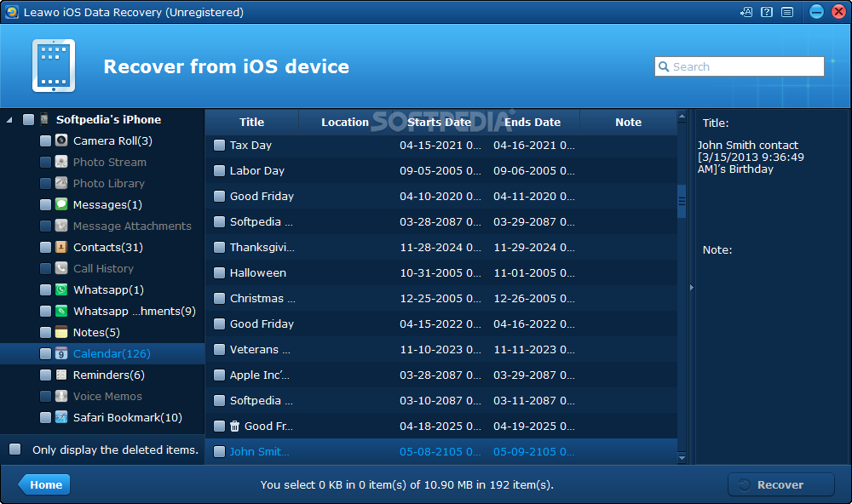Click the scrollbar down arrow
Viewport: 852px width, 504px height.
click(x=682, y=458)
